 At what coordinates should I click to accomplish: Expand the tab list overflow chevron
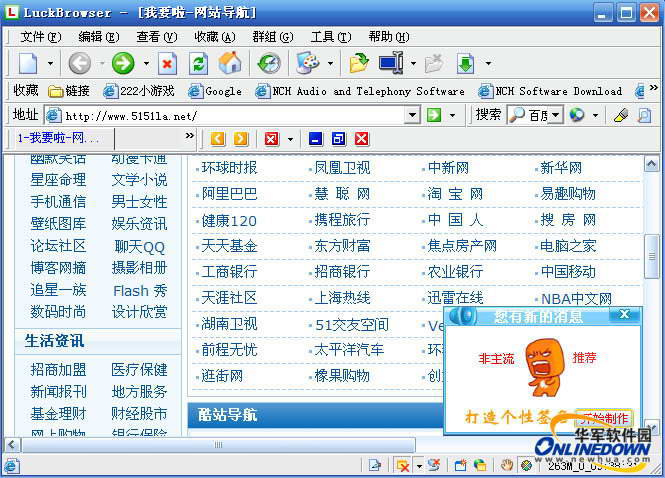click(x=190, y=136)
